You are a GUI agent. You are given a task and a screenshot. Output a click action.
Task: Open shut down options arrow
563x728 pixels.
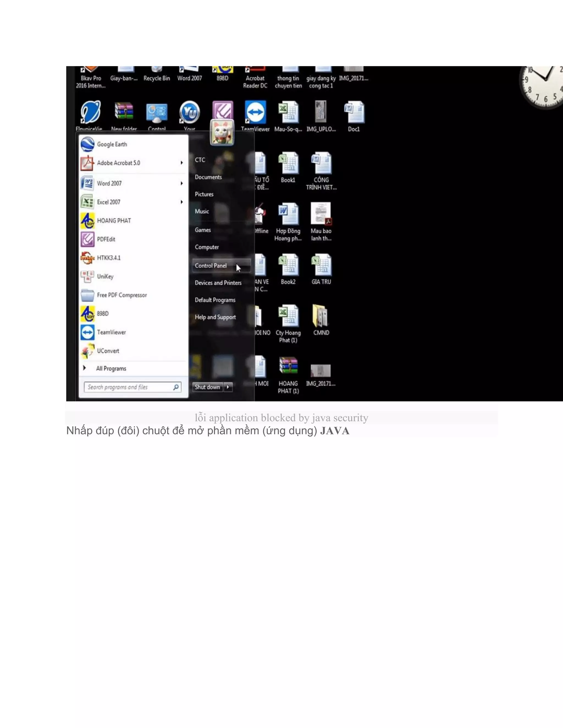[228, 387]
